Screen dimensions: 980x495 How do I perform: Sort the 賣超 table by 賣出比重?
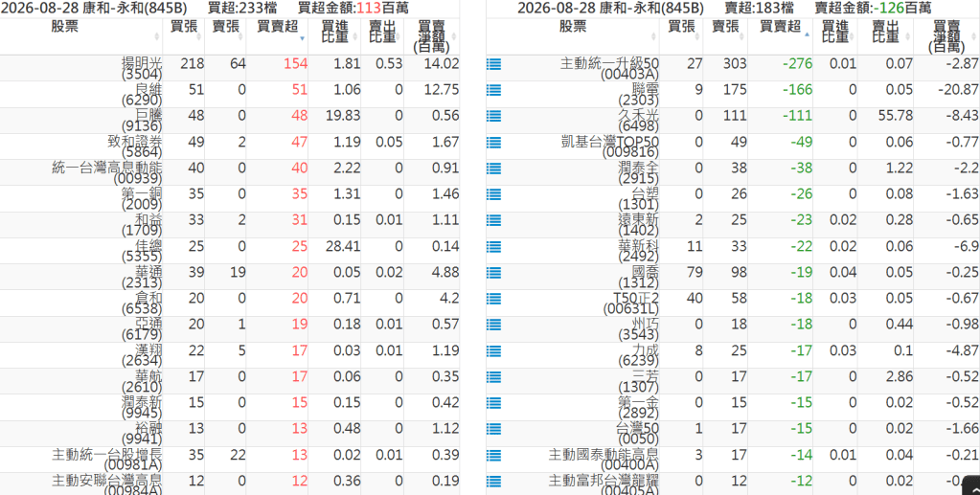click(885, 36)
